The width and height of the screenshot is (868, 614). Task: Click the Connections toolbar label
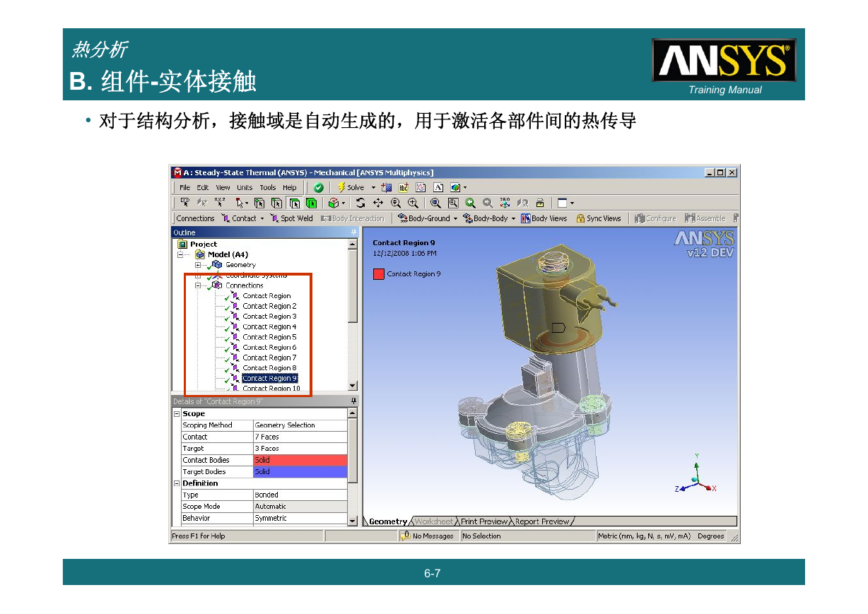195,218
